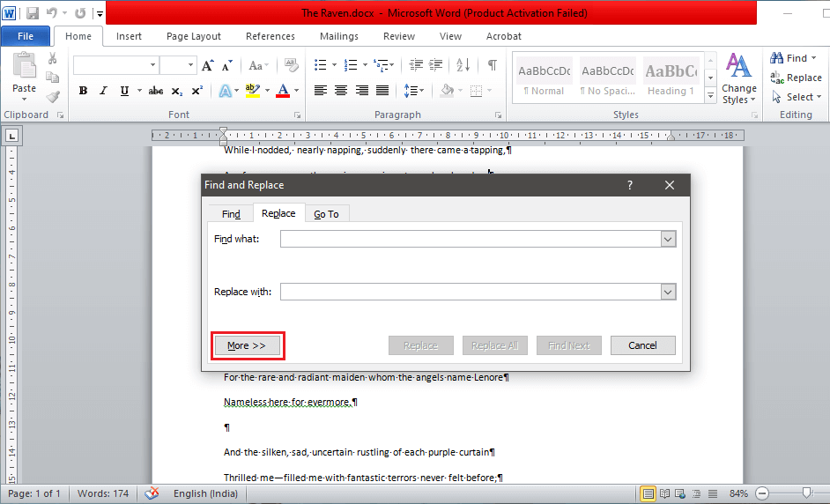Click the Format Painter brush icon
This screenshot has width=830, height=504.
(53, 97)
